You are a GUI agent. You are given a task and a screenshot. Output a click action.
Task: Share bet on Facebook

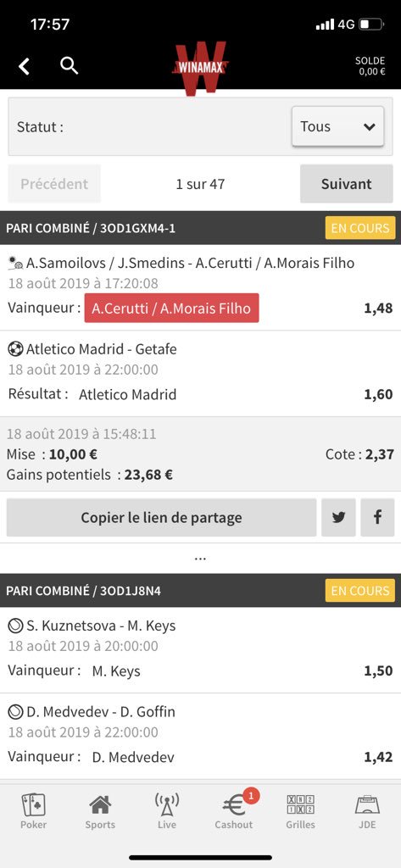[x=377, y=517]
